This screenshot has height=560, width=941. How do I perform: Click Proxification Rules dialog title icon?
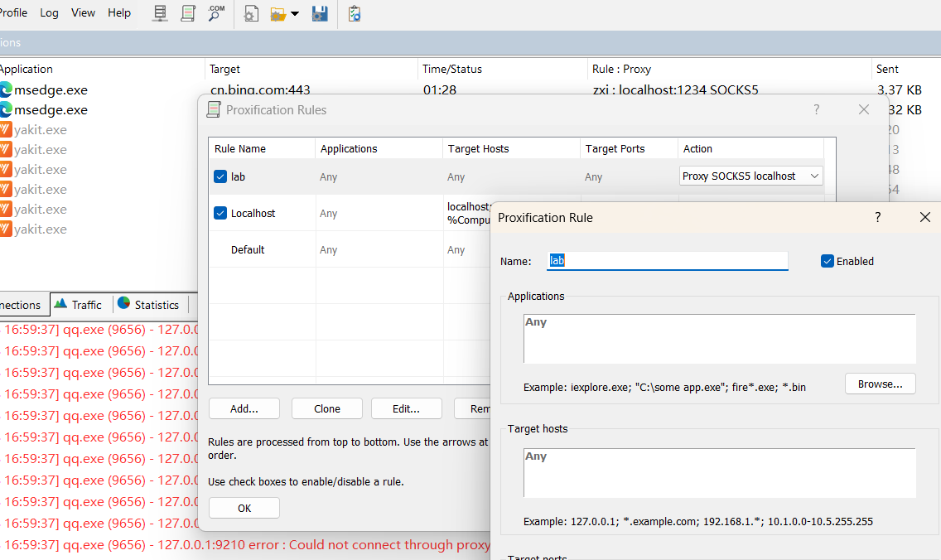tap(214, 110)
